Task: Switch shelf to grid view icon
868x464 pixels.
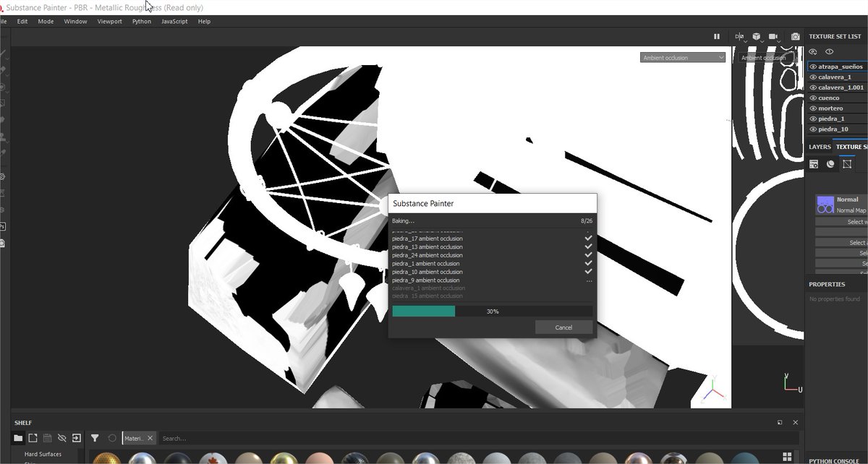Action: 787,456
